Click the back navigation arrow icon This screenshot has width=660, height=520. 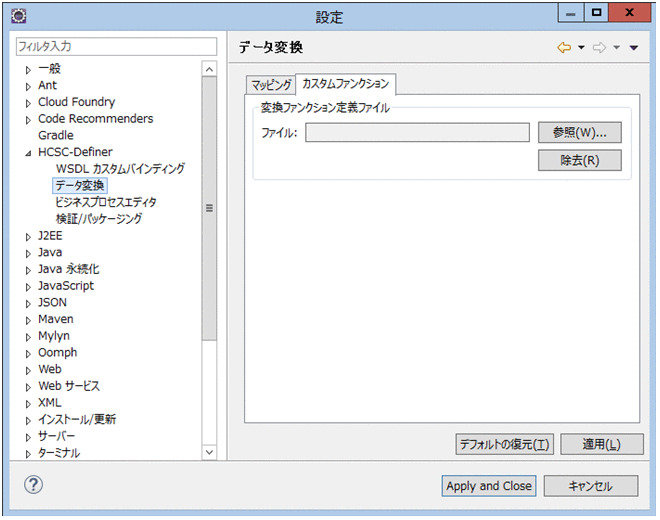tap(564, 48)
